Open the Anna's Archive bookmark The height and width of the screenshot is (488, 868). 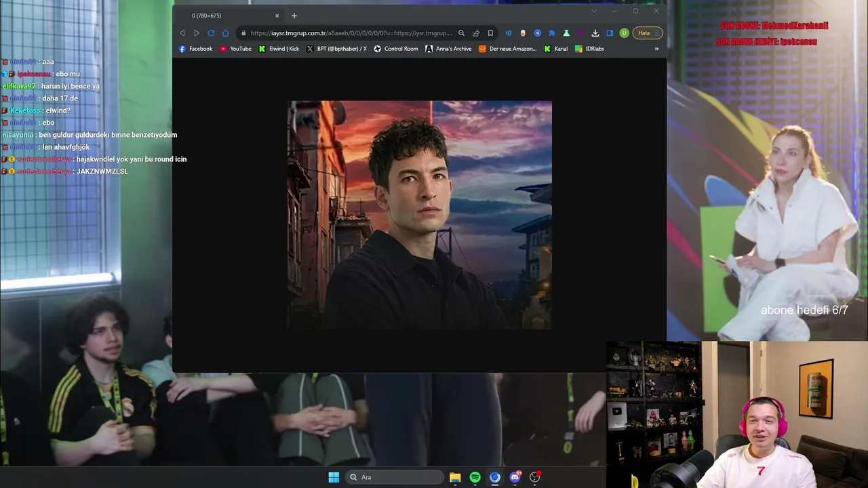(x=448, y=49)
